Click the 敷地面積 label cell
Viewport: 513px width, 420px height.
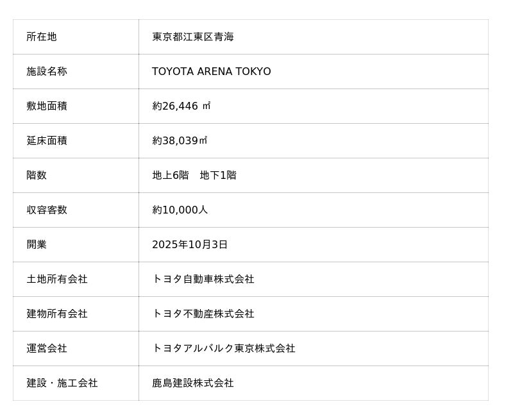click(47, 106)
